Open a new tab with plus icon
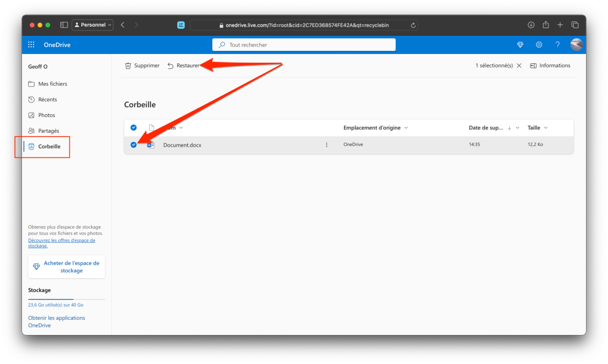This screenshot has width=608, height=364. point(560,25)
